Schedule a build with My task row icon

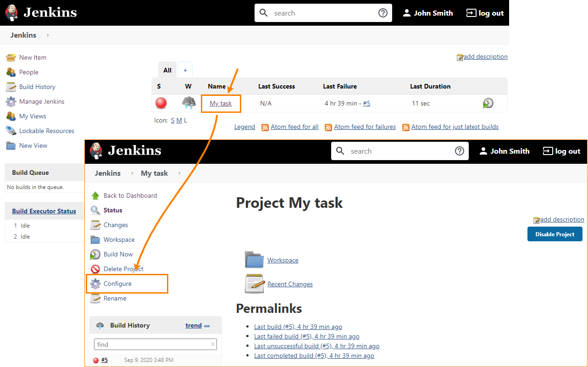(x=488, y=103)
